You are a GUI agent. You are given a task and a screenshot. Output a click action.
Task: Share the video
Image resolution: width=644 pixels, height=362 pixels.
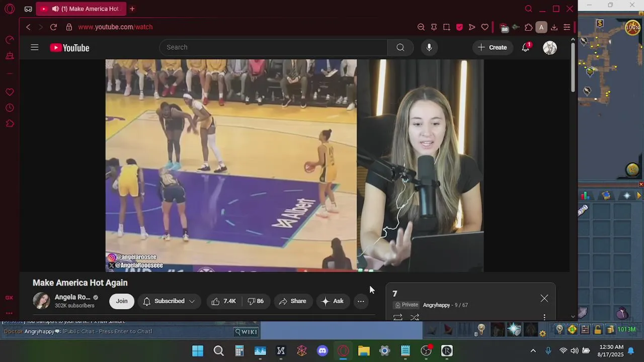pyautogui.click(x=292, y=301)
